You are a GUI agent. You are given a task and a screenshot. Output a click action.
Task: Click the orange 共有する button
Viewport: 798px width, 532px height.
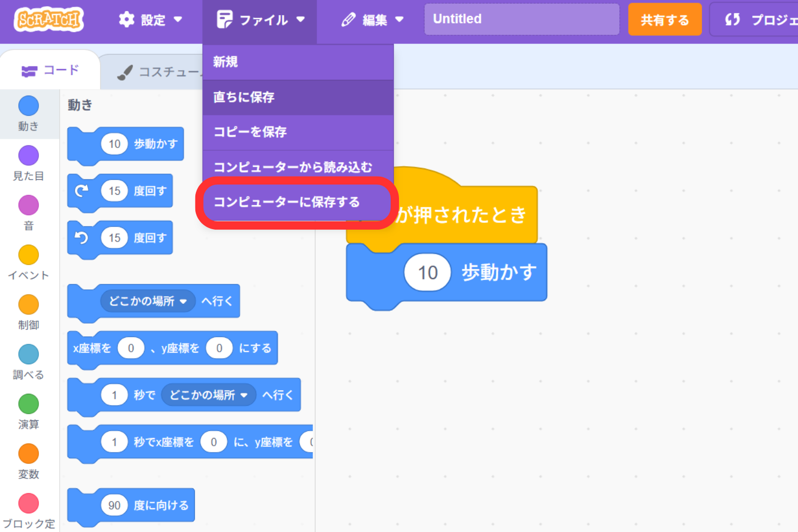[665, 19]
